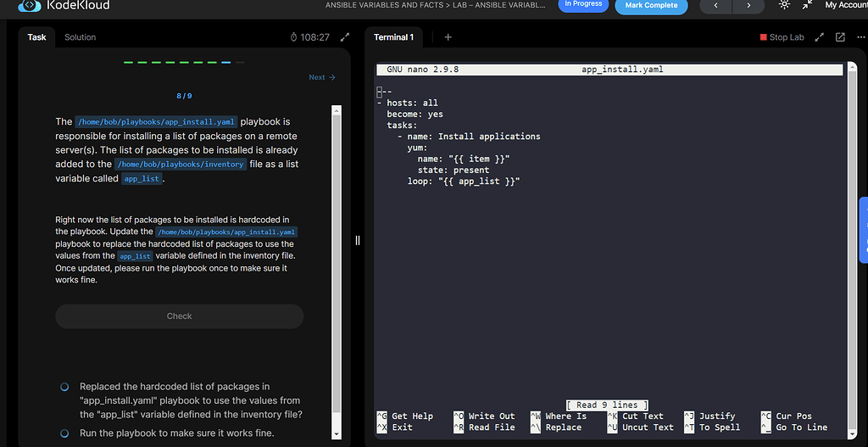Click the Check button

[180, 316]
